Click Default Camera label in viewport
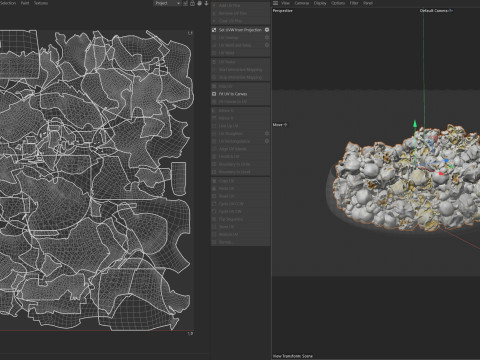 click(x=436, y=11)
